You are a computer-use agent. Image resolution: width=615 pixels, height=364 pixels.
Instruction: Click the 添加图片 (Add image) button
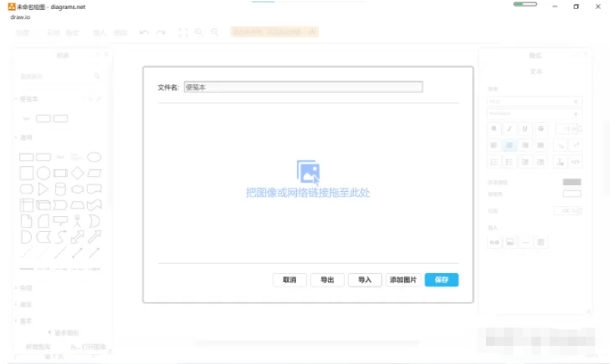click(x=403, y=280)
